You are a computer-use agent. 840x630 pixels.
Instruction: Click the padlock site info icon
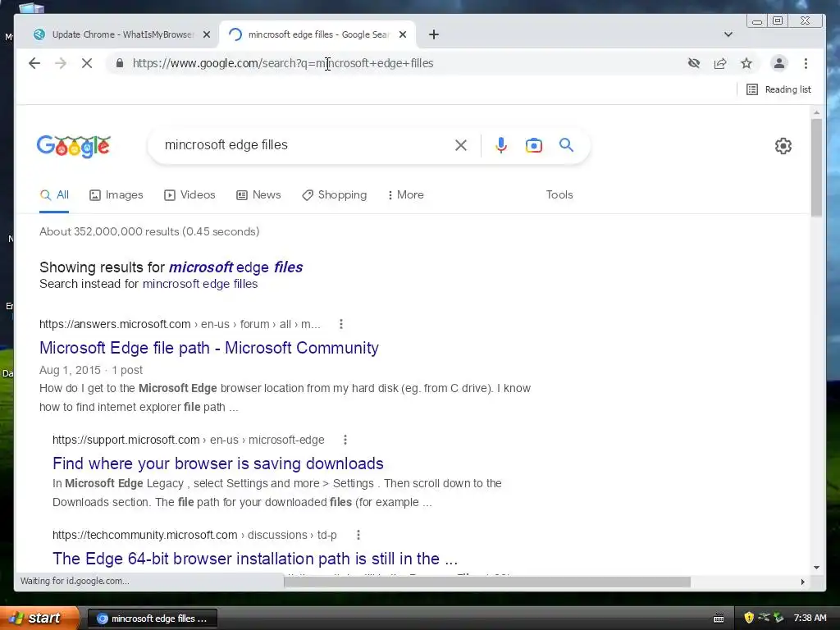(x=120, y=63)
